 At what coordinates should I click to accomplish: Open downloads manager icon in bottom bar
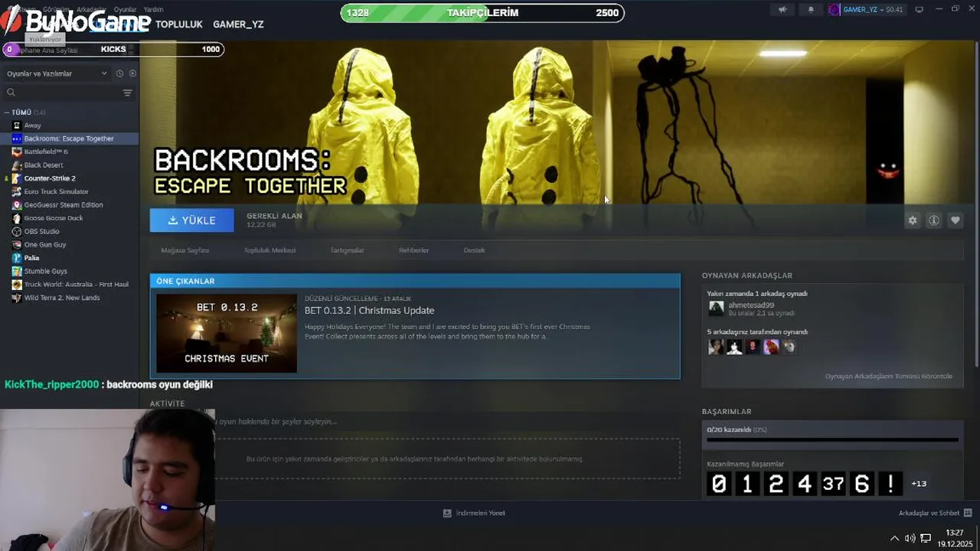[x=447, y=513]
